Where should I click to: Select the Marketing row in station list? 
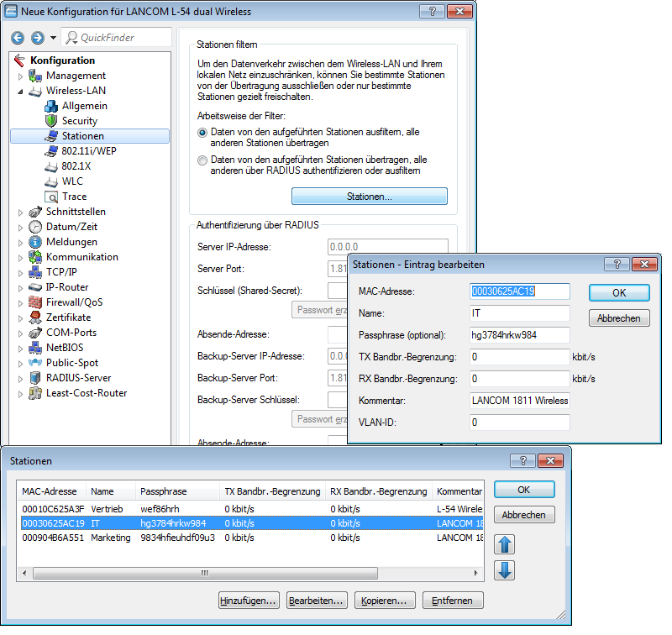[110, 538]
